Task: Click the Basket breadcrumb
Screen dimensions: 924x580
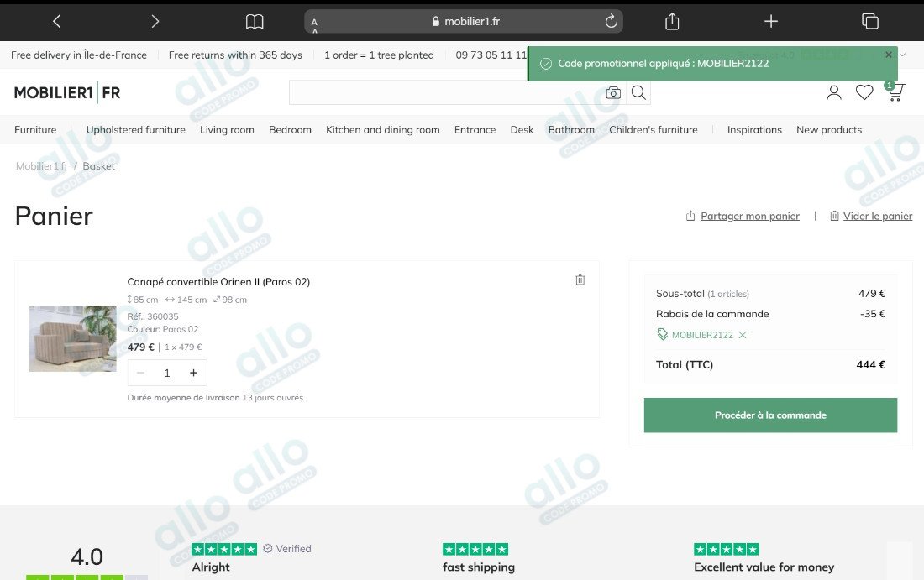Action: point(98,166)
